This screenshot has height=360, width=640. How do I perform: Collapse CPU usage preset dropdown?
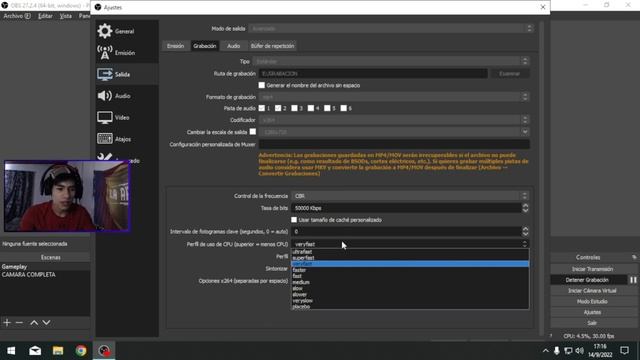tap(410, 244)
